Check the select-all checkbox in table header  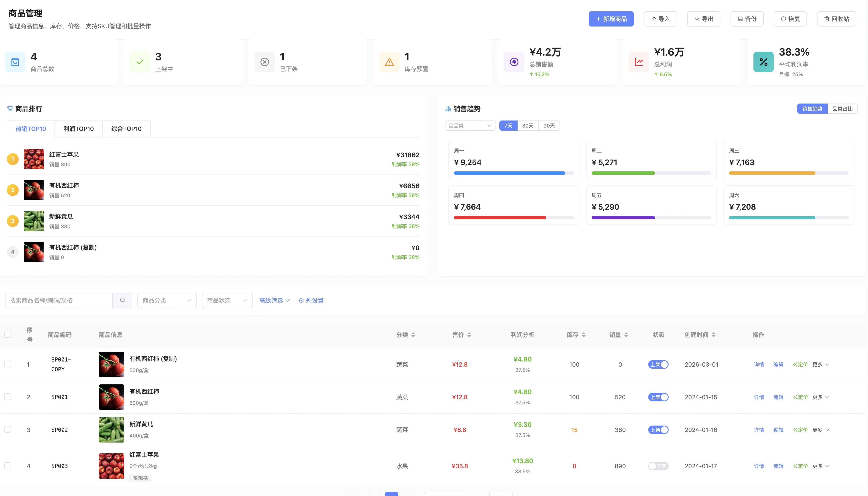tap(8, 334)
